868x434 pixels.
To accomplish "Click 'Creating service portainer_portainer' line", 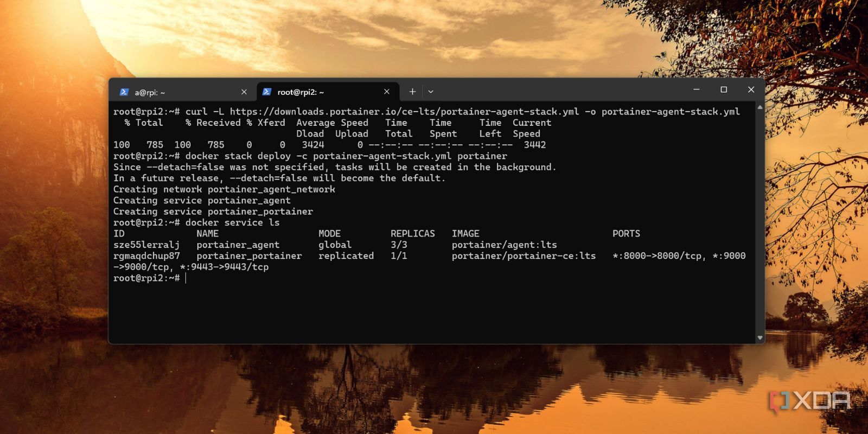I will (x=213, y=212).
